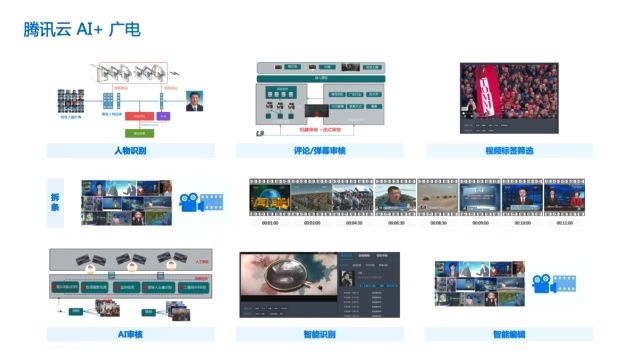
Task: Open the video preview image above 智能识别
Action: coord(289,274)
